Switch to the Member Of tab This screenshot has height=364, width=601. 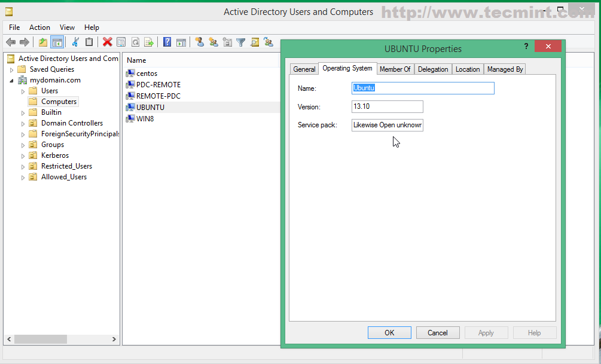click(x=395, y=69)
